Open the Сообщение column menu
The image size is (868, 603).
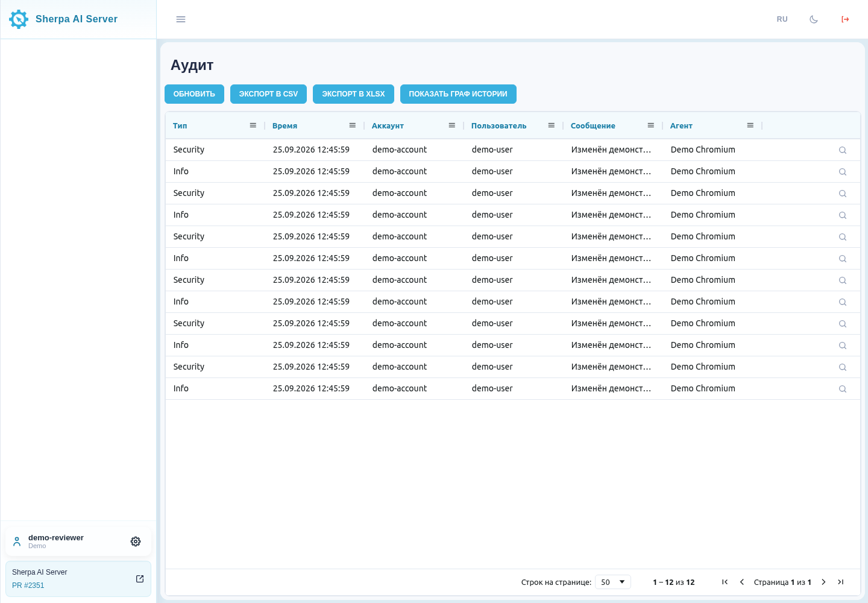click(651, 125)
